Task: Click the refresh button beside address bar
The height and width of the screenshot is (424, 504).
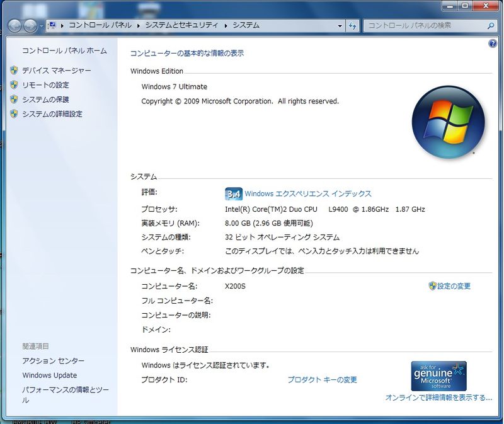Action: coord(352,26)
